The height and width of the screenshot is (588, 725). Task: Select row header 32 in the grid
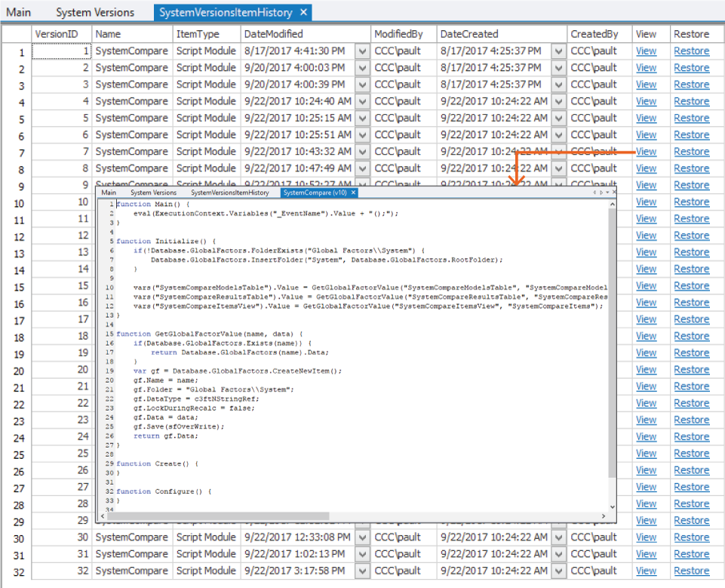click(x=17, y=572)
